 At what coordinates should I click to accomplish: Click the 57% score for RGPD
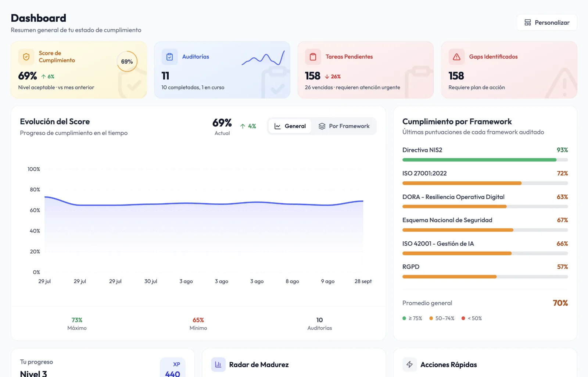coord(562,267)
